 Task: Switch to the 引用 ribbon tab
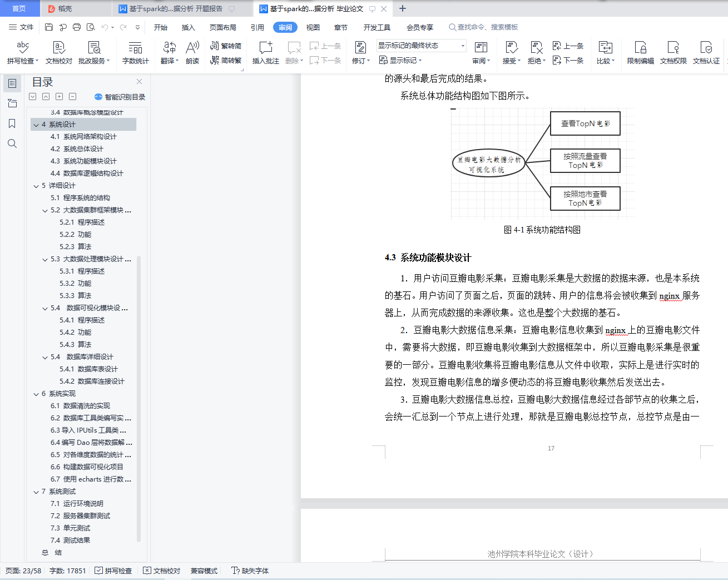pos(257,27)
